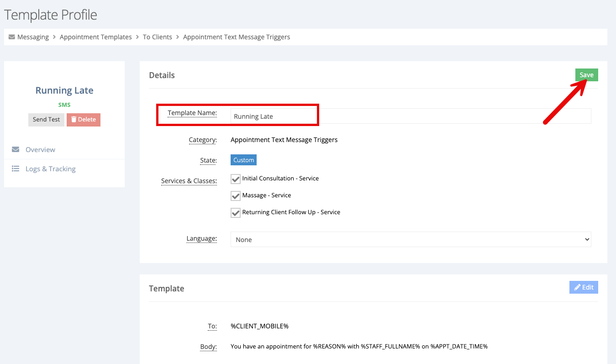Click the Details section heading
This screenshot has height=364, width=616.
click(x=162, y=75)
